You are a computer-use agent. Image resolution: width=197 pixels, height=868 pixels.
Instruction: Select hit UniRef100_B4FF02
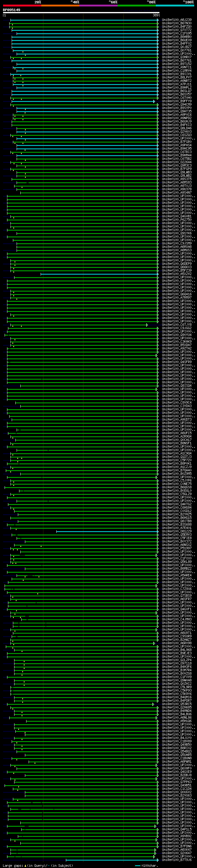tap(177, 43)
